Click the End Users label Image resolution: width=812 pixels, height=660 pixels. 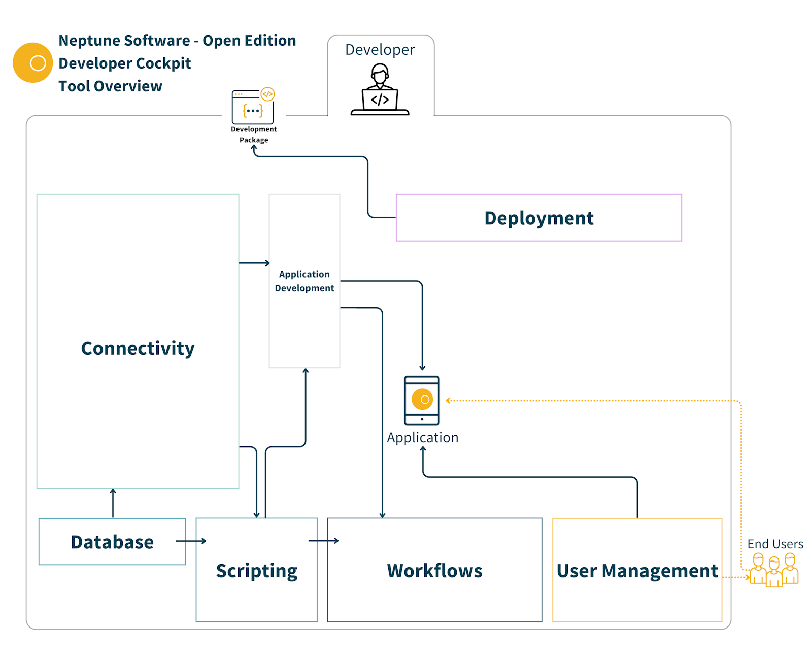click(776, 543)
